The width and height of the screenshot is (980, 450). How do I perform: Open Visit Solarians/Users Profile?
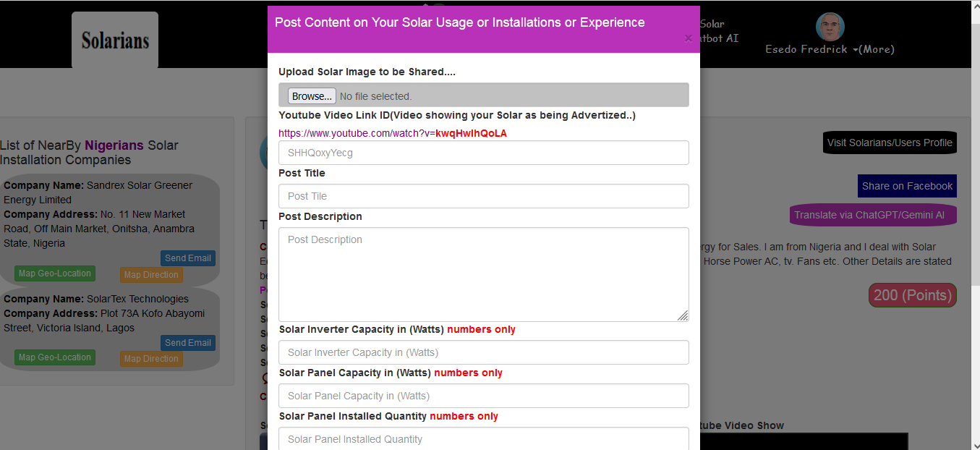(890, 143)
